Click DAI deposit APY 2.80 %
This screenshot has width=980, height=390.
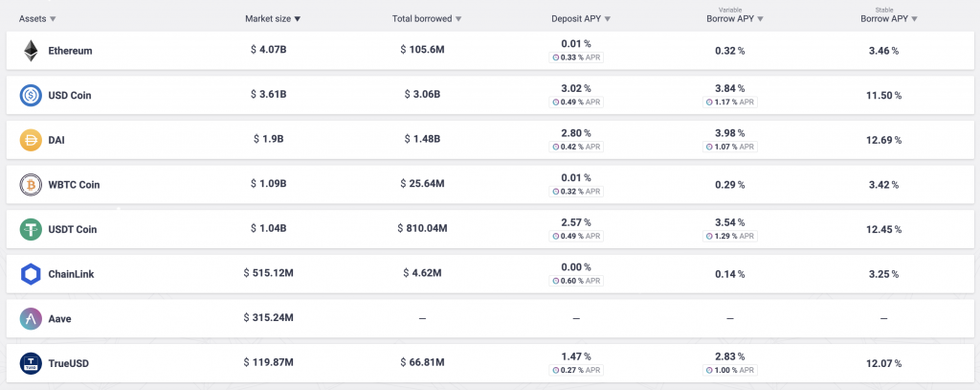pyautogui.click(x=575, y=132)
